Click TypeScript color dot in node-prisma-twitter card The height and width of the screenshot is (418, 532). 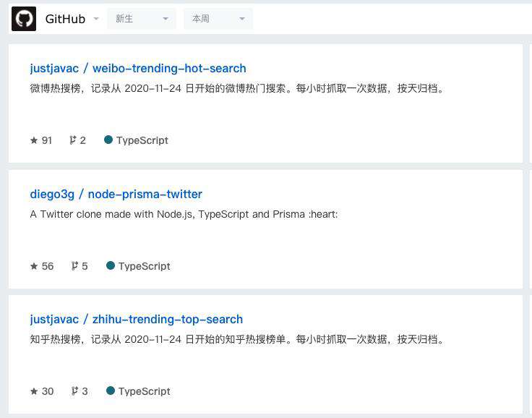tap(111, 265)
